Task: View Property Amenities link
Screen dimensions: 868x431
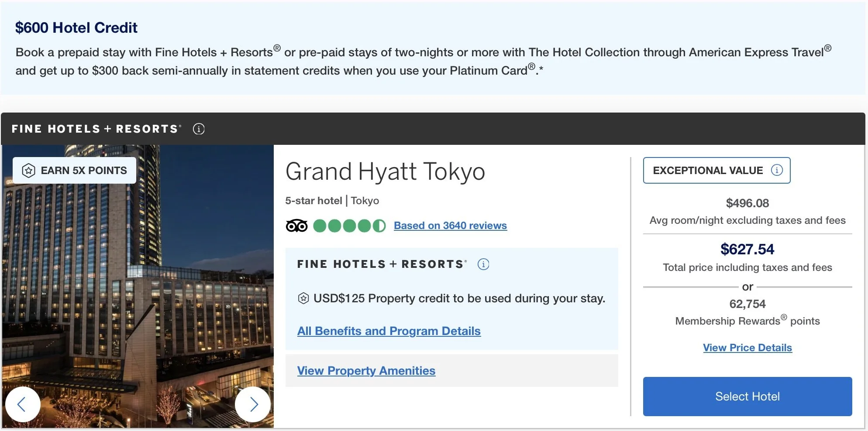Action: coord(366,371)
